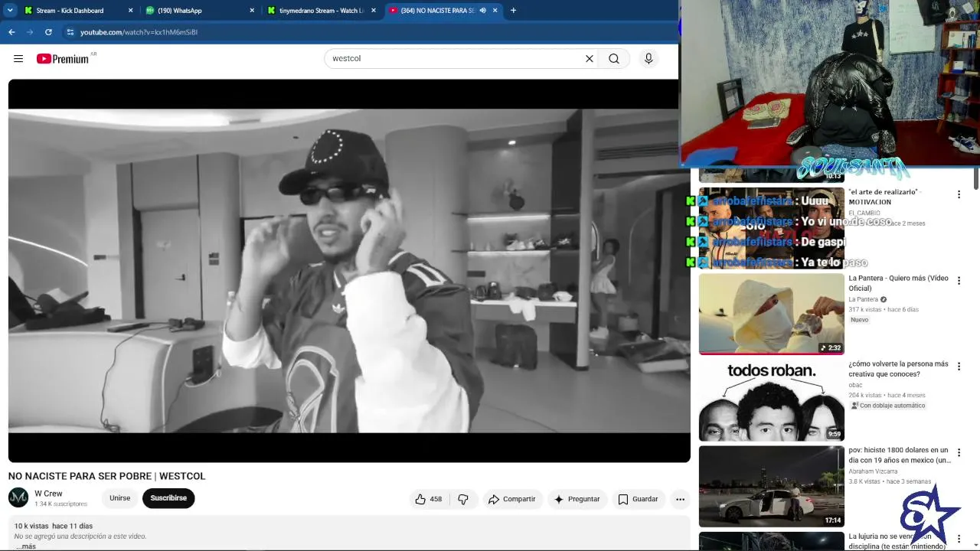Go back one page in browser

point(11,32)
